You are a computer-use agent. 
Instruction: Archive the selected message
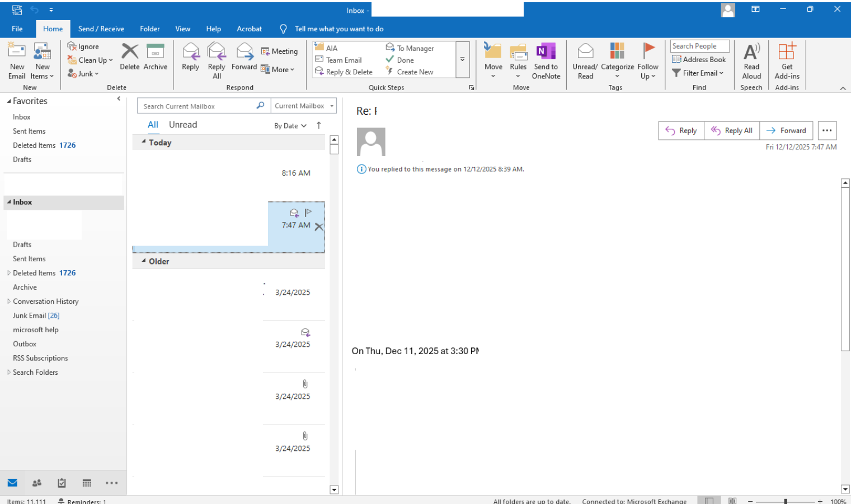point(156,56)
